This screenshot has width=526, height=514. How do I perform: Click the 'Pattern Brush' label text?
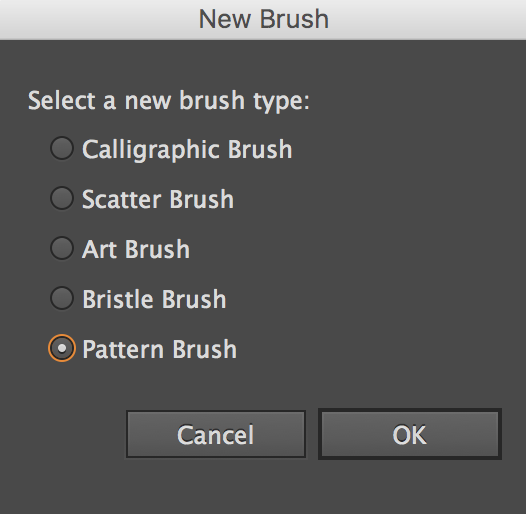160,349
